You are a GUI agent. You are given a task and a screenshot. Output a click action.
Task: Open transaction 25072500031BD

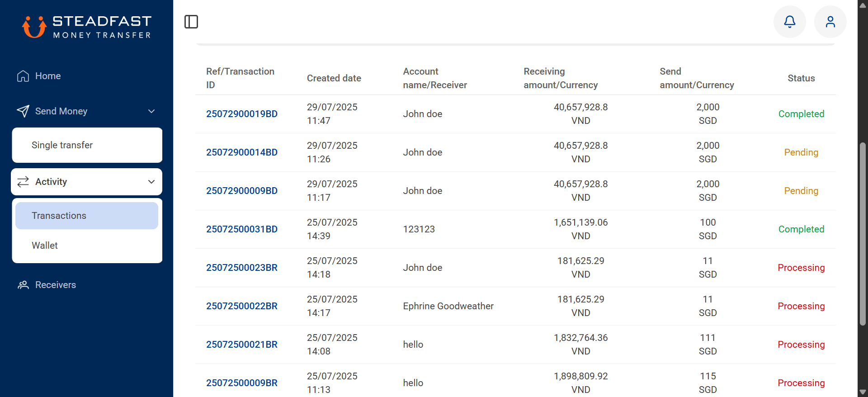242,229
